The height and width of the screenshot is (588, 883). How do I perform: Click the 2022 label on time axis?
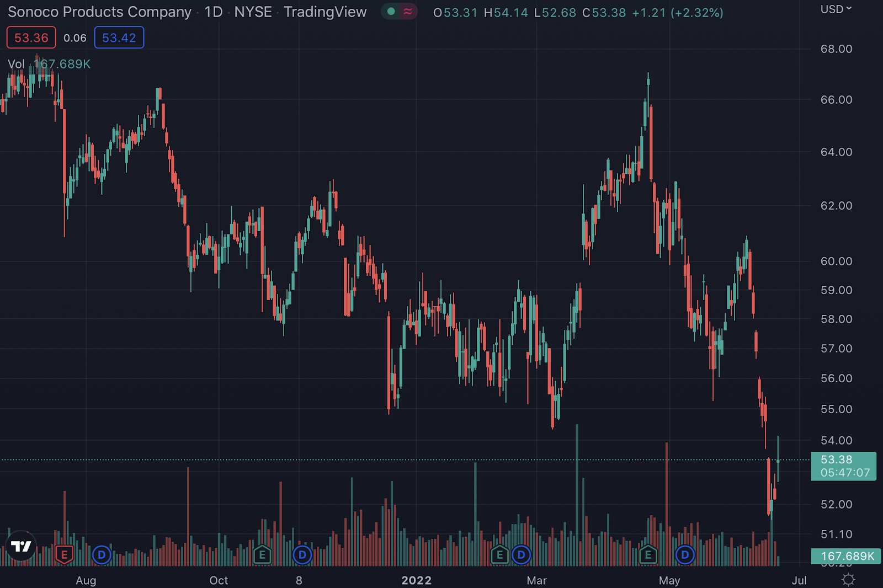point(417,580)
